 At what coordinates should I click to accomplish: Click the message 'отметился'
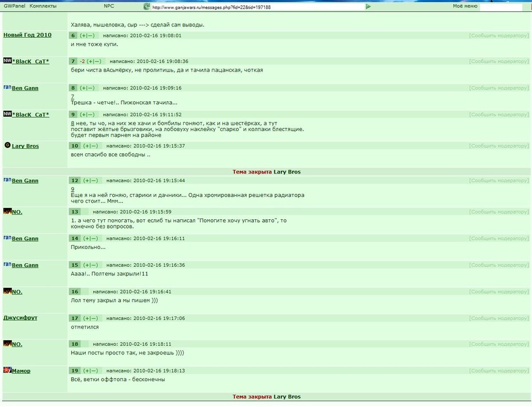tap(85, 327)
